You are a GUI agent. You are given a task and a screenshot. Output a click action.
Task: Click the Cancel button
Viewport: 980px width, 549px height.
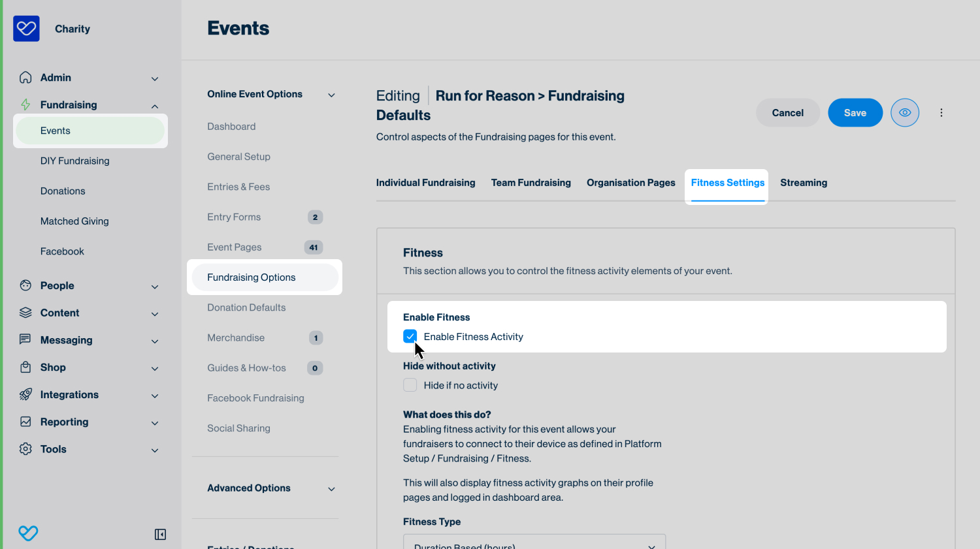[x=788, y=113]
